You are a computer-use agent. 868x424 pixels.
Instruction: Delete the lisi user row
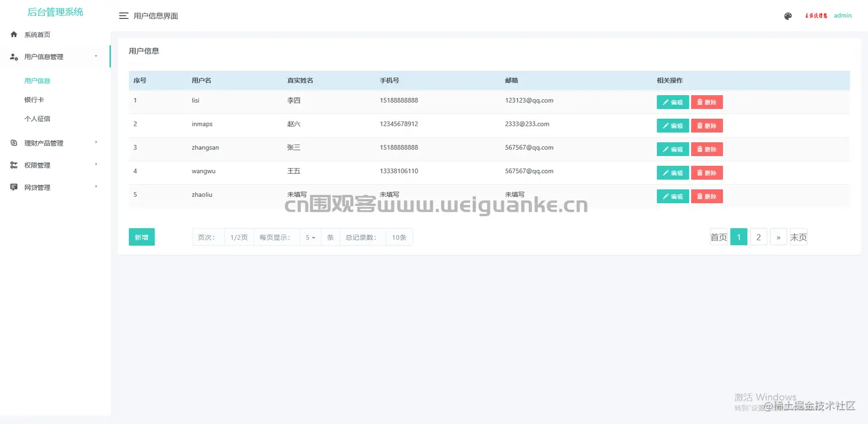pyautogui.click(x=707, y=102)
